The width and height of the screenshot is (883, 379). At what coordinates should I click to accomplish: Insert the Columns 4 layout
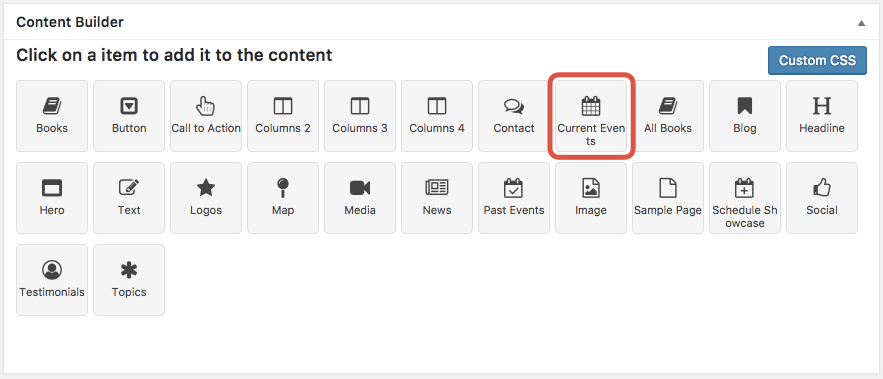(437, 116)
